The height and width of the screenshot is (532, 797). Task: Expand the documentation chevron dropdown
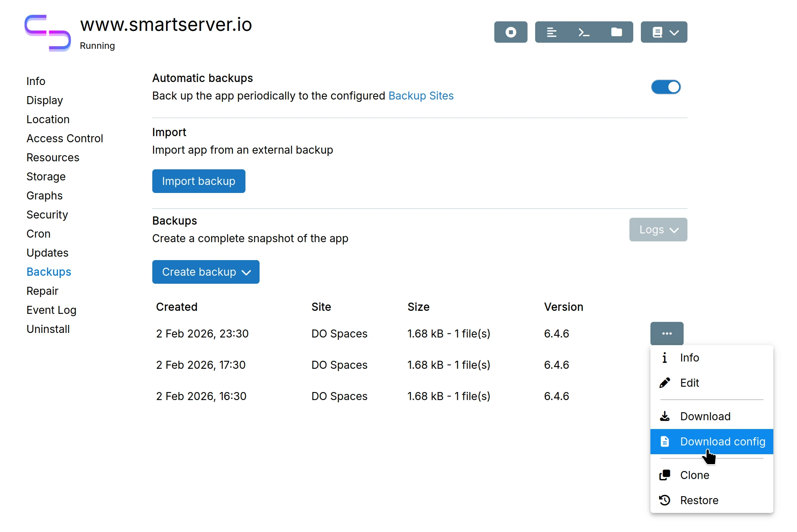coord(674,32)
